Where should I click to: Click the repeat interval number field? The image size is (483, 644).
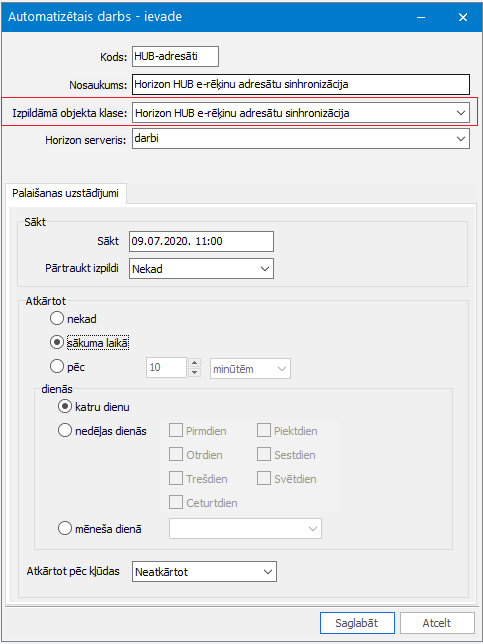[x=166, y=367]
